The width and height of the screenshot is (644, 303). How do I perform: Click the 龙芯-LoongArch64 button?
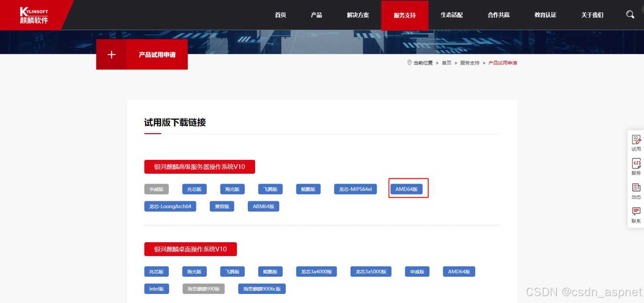pyautogui.click(x=170, y=206)
